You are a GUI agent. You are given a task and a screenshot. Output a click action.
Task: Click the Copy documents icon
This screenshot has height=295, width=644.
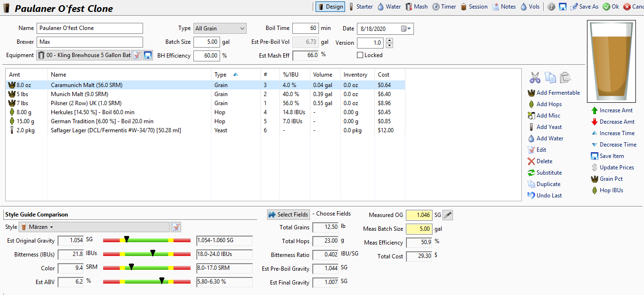550,78
